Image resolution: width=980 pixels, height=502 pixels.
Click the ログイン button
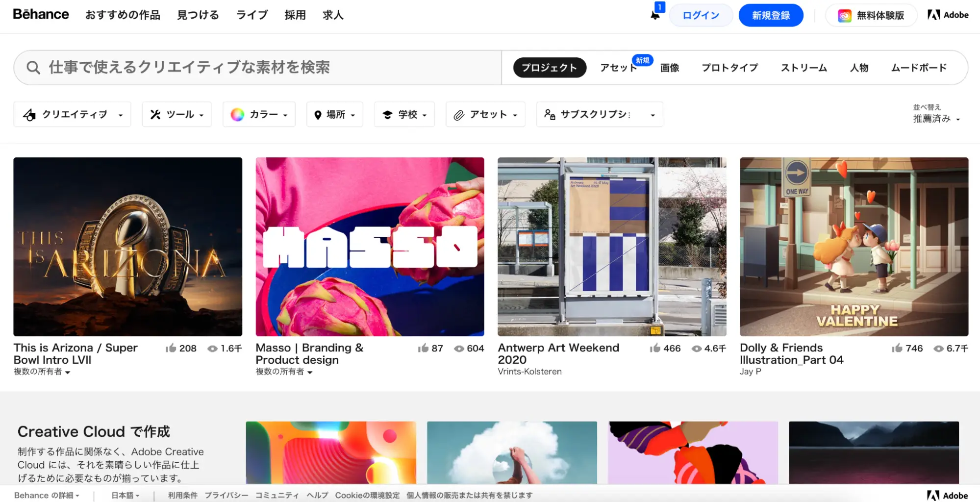pyautogui.click(x=701, y=15)
